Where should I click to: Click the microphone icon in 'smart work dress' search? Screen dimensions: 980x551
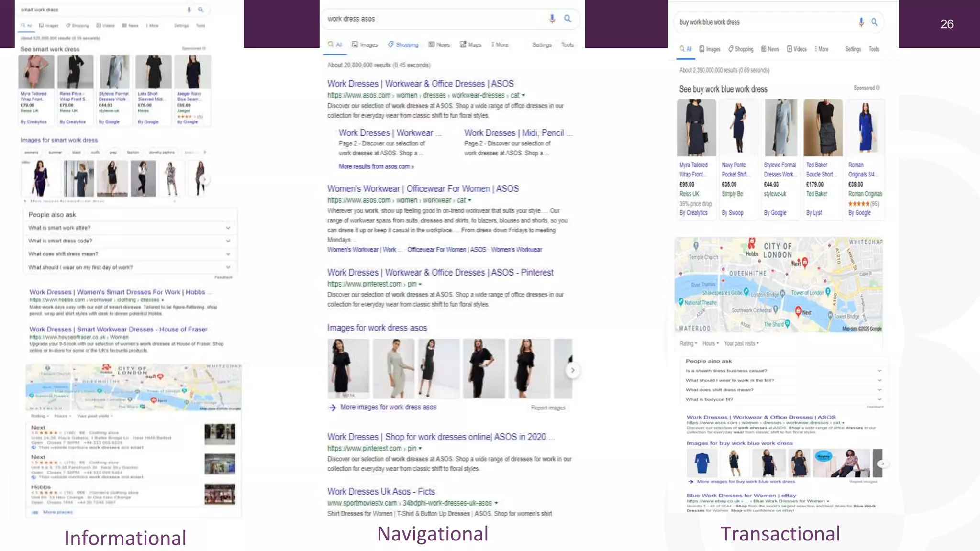189,10
